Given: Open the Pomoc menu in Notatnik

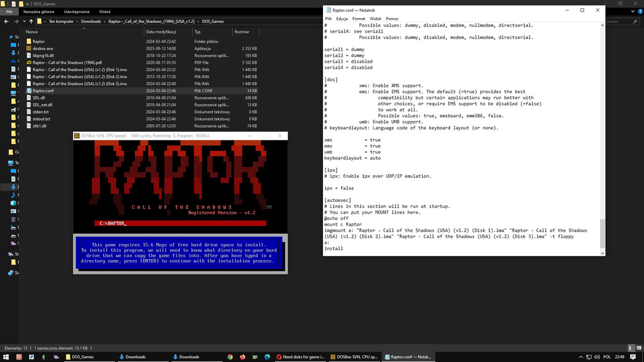Looking at the screenshot, I should click(x=392, y=19).
